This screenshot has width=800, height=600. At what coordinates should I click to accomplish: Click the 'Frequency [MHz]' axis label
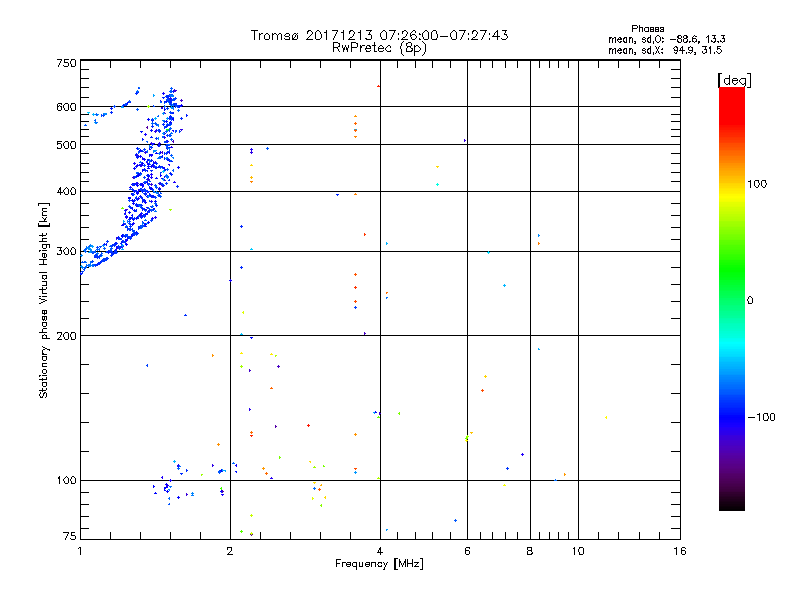coord(379,564)
